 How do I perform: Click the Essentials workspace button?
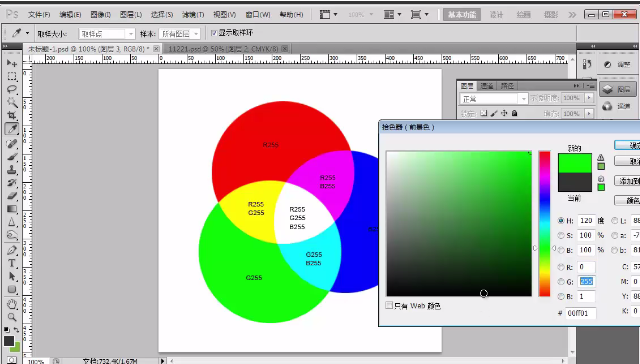point(462,15)
